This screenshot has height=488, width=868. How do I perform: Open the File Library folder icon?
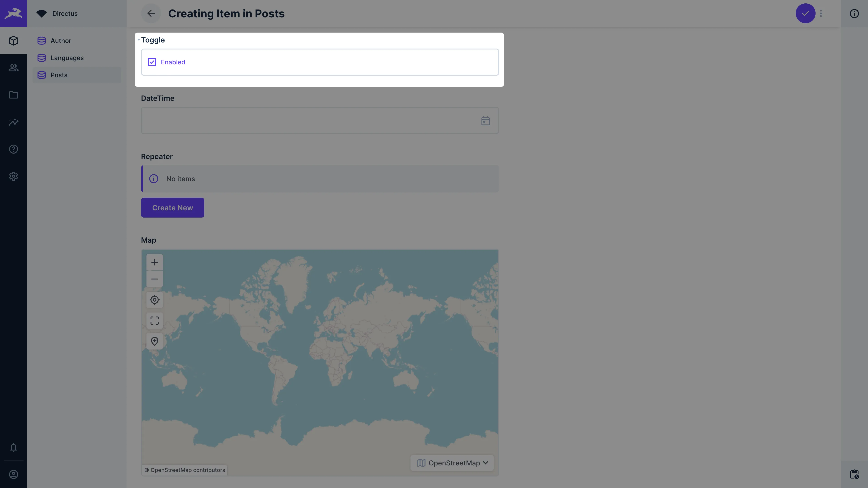tap(14, 95)
